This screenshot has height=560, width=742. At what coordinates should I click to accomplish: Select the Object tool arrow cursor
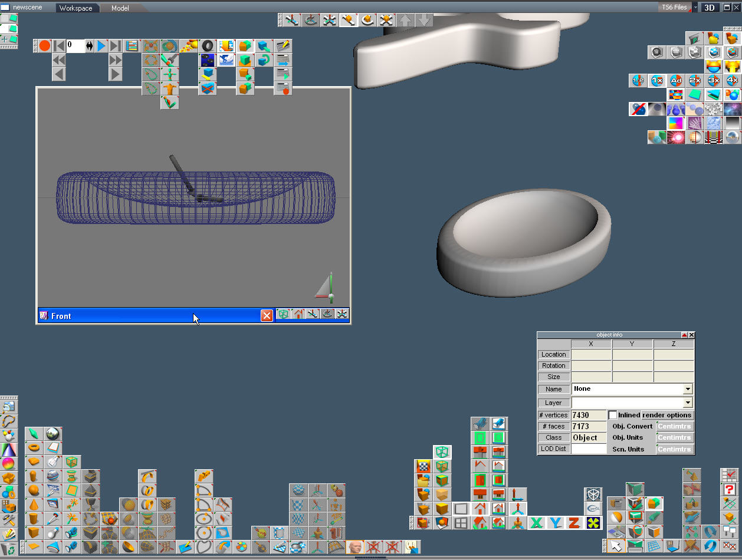(616, 546)
